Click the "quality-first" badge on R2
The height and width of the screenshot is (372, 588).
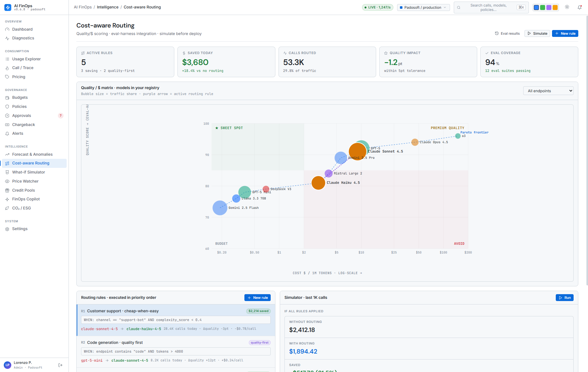coord(260,343)
